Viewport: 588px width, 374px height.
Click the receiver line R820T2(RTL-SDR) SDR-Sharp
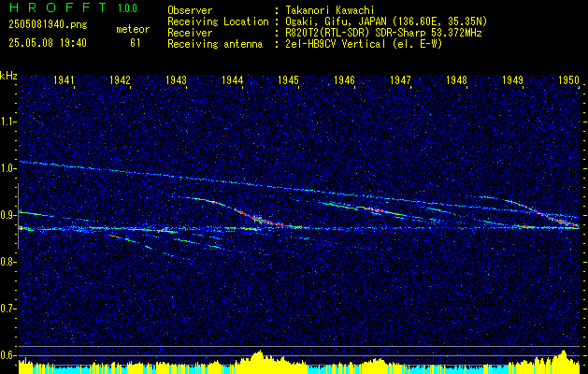pos(358,33)
